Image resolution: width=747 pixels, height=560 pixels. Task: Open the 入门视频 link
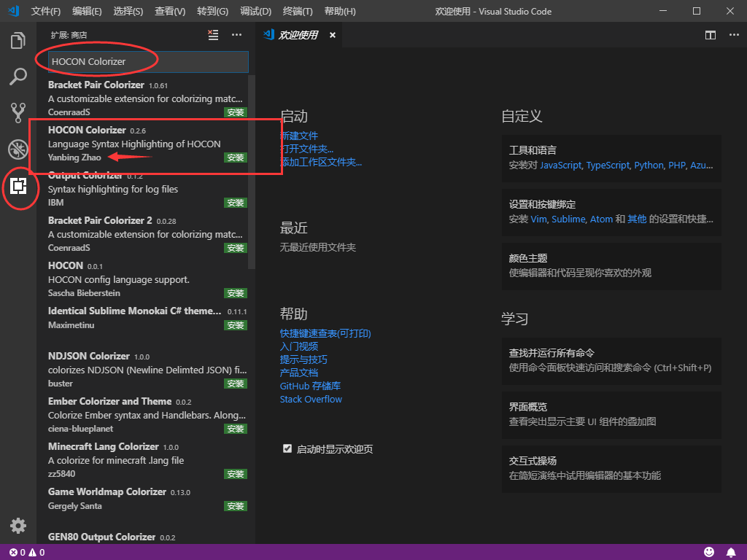pos(299,346)
